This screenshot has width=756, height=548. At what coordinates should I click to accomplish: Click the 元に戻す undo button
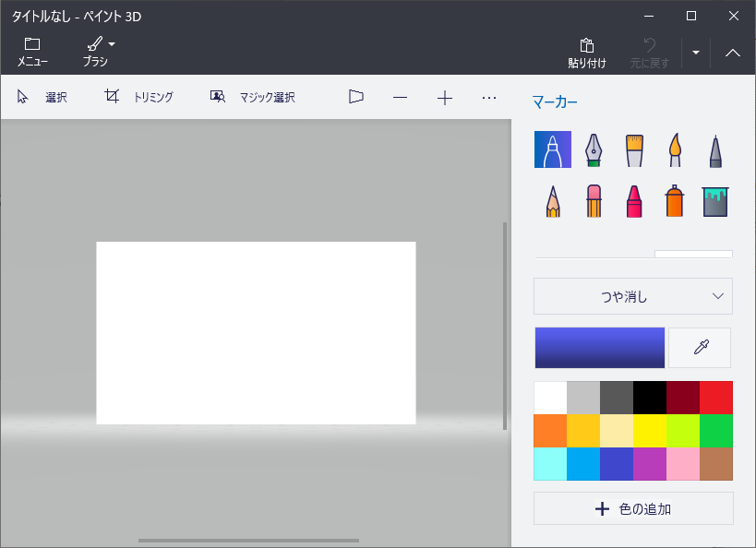click(650, 53)
